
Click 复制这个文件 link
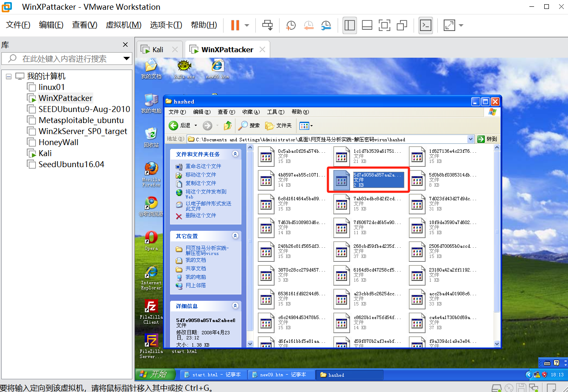[201, 183]
